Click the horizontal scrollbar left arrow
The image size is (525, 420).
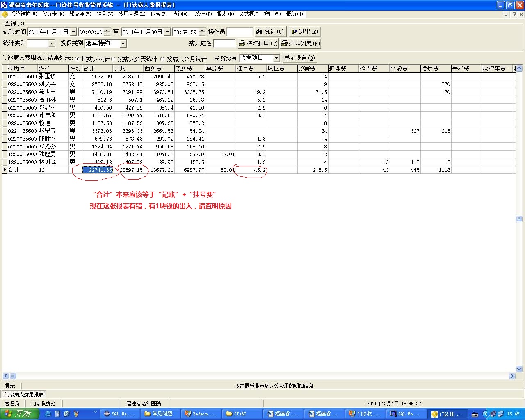6,376
